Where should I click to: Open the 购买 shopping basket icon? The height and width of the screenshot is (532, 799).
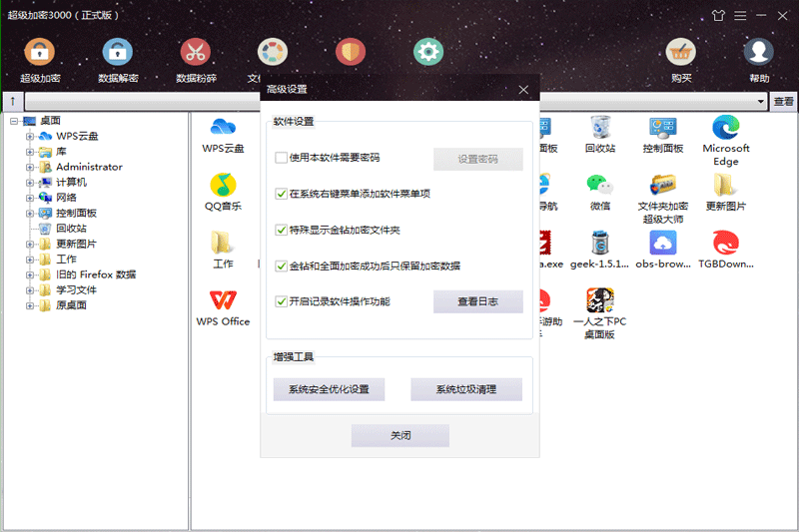[681, 53]
